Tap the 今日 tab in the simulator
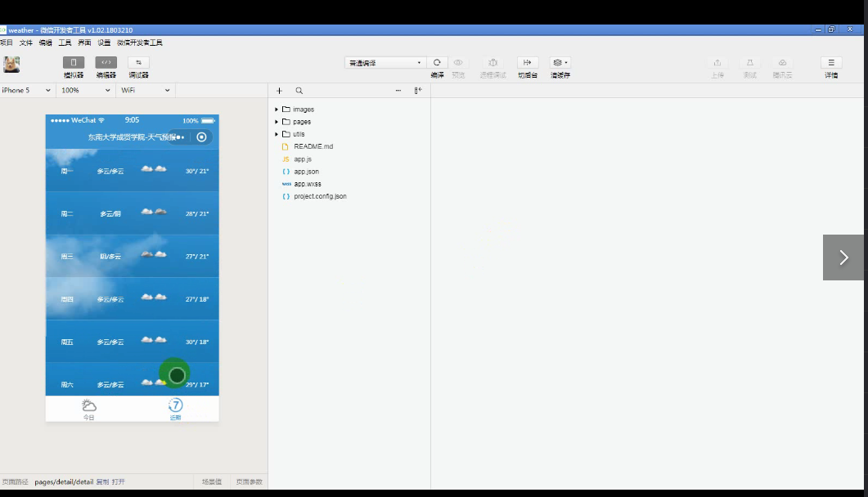The image size is (868, 497). click(x=88, y=409)
